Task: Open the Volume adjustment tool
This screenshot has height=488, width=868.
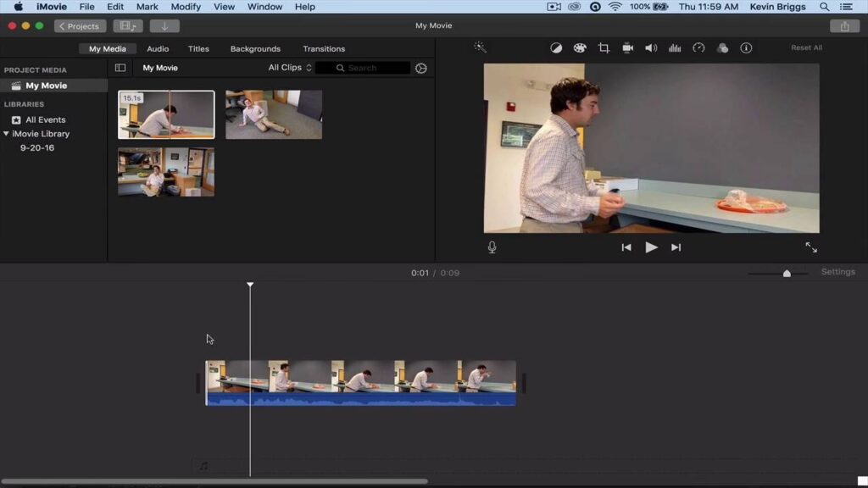Action: tap(651, 48)
